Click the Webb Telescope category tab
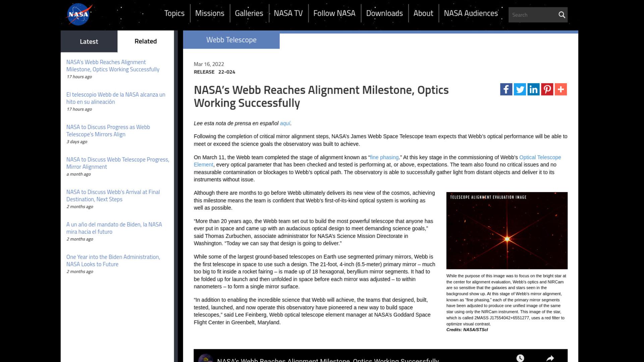The height and width of the screenshot is (362, 644). coord(231,40)
